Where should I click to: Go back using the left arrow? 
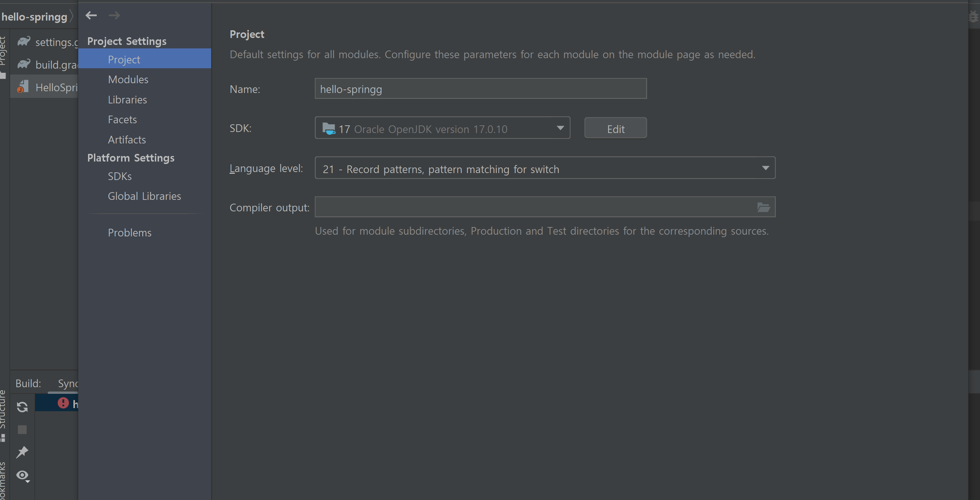[x=91, y=15]
